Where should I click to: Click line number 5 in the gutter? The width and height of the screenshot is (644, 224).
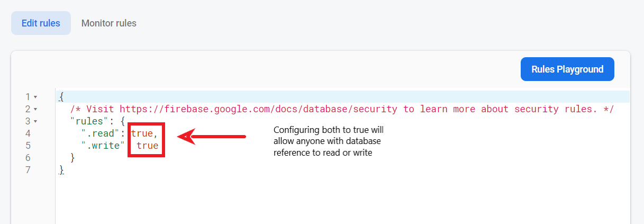click(x=28, y=146)
